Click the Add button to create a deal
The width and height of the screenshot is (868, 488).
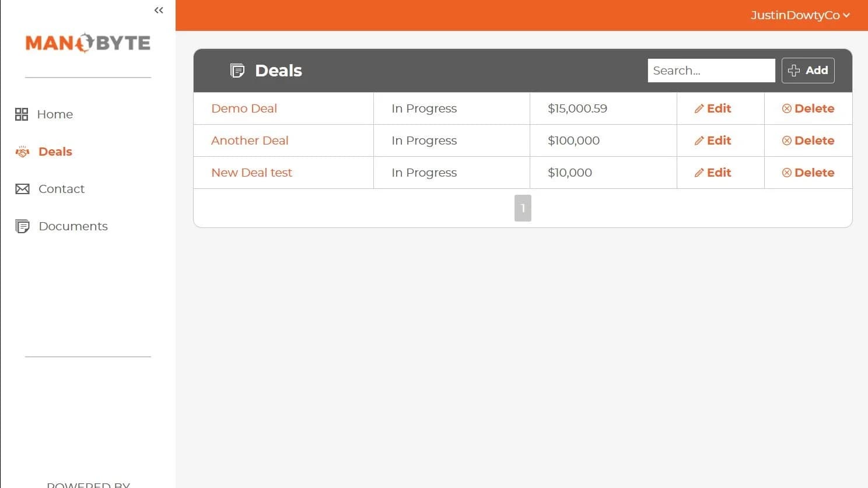(x=808, y=70)
